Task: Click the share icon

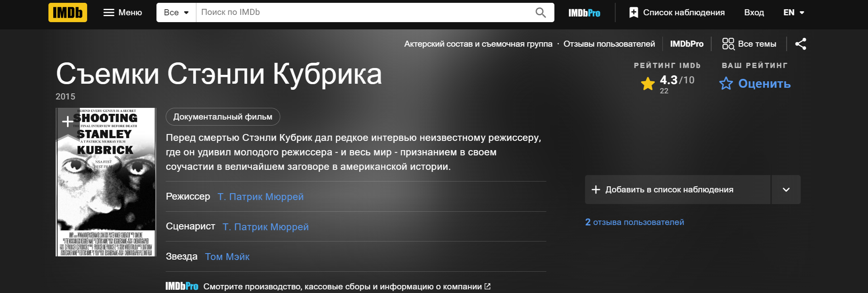Action: (801, 44)
